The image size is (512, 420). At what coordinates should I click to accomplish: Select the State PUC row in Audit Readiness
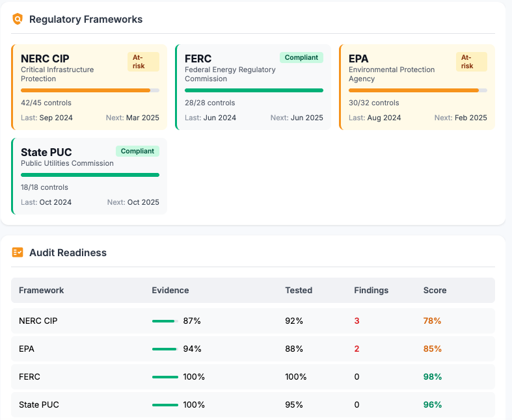(x=253, y=404)
